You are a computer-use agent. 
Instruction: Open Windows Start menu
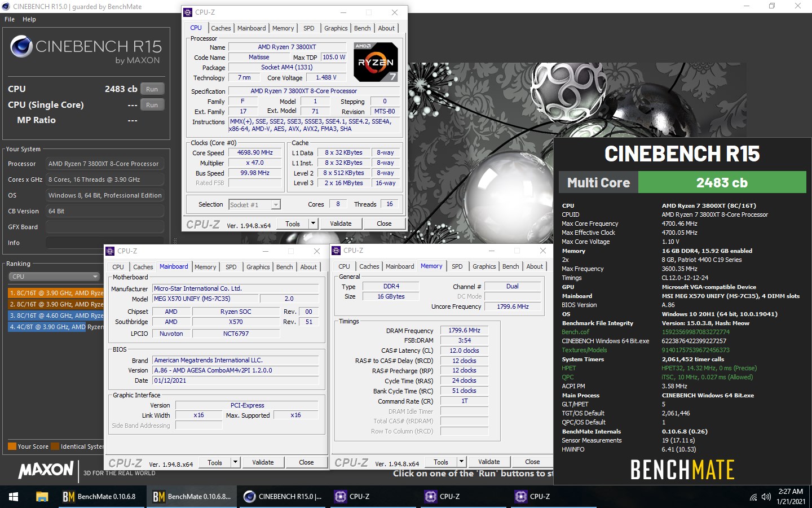pyautogui.click(x=14, y=497)
